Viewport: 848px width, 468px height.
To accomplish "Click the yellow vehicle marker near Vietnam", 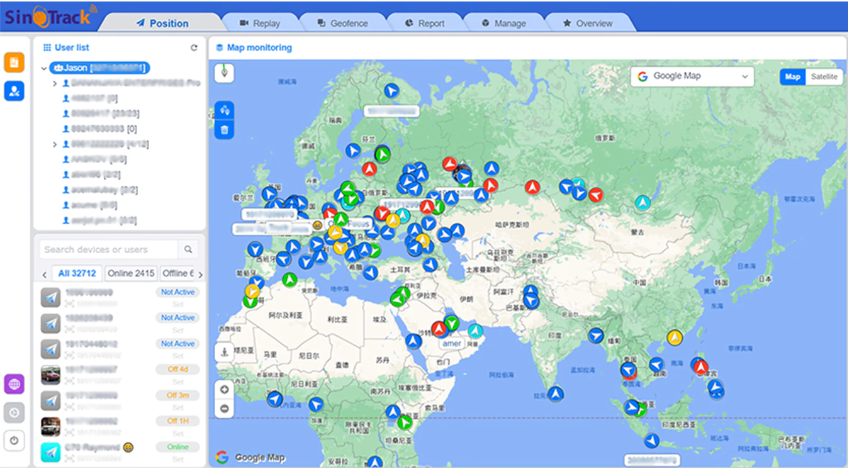I will click(674, 338).
